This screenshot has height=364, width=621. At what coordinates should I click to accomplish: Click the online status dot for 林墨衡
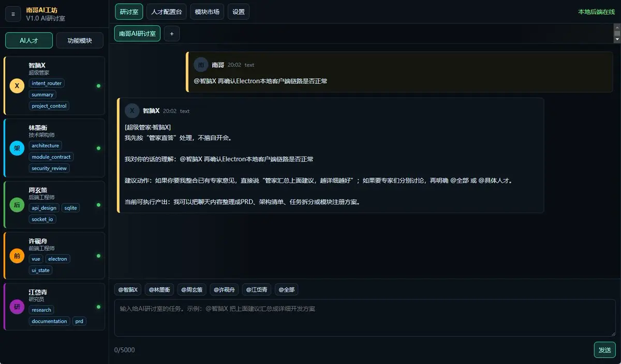coord(98,148)
